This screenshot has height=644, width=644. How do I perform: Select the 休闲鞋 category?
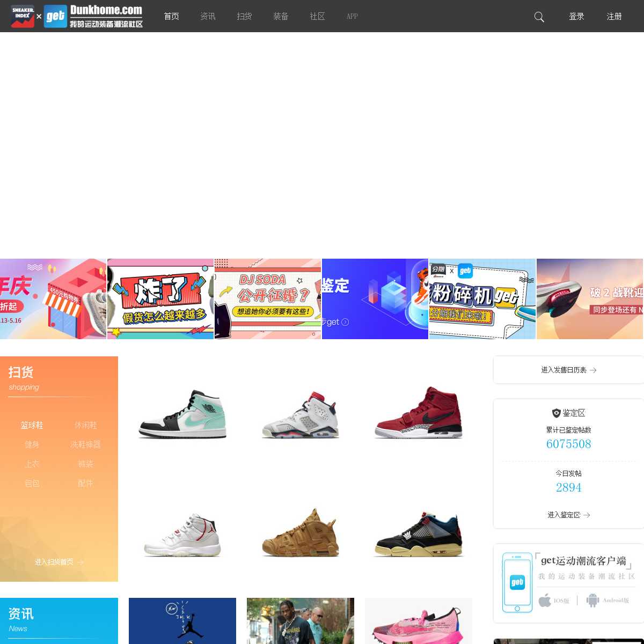(x=86, y=425)
